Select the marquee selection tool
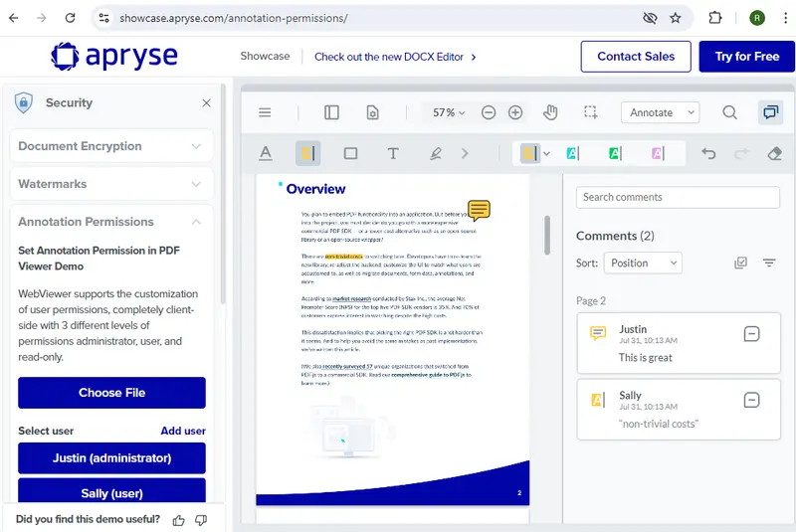This screenshot has height=532, width=796. (x=590, y=112)
